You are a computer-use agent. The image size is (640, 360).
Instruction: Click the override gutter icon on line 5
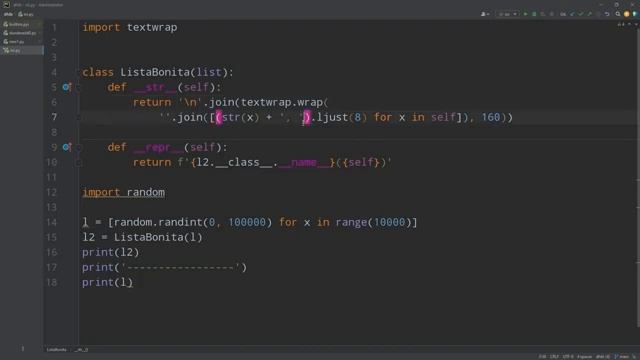click(66, 87)
